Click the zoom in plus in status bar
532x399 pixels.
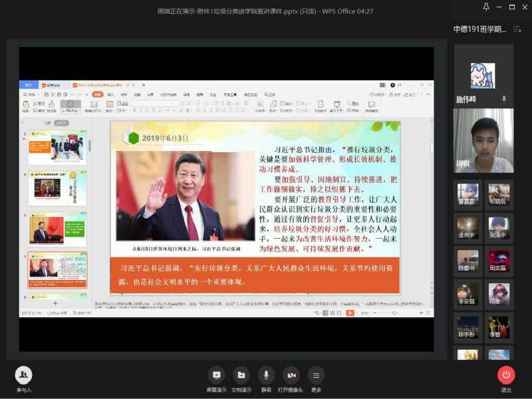tap(421, 313)
